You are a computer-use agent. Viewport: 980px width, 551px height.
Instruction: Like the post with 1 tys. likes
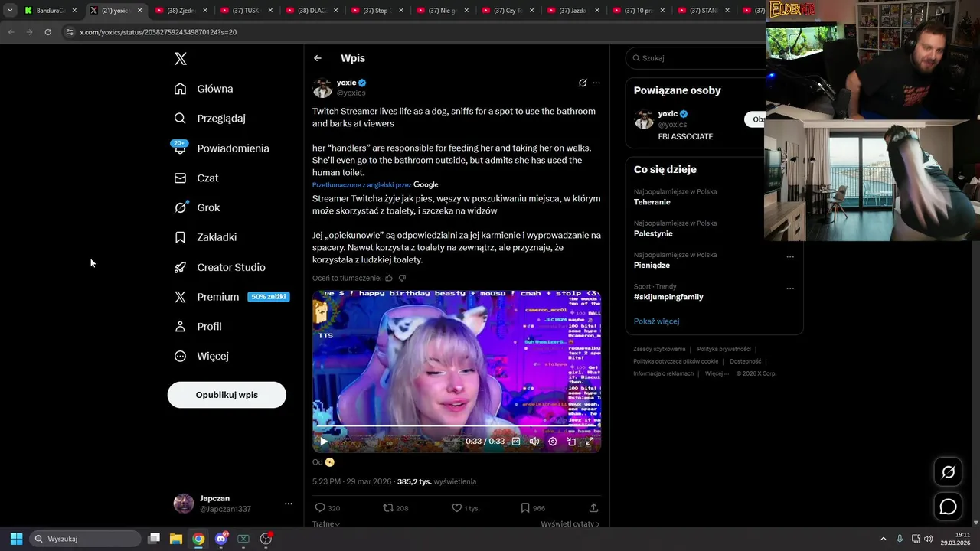click(465, 508)
